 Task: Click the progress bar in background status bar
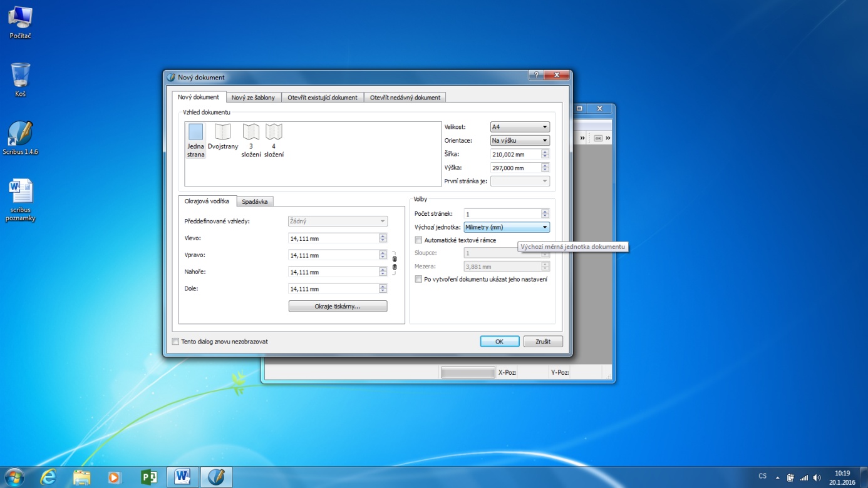point(468,372)
